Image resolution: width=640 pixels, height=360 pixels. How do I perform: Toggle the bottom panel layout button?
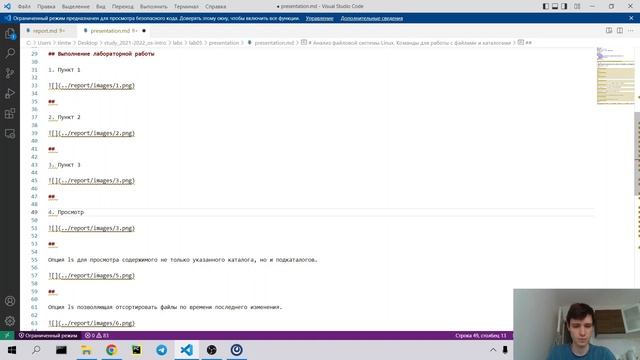click(555, 6)
